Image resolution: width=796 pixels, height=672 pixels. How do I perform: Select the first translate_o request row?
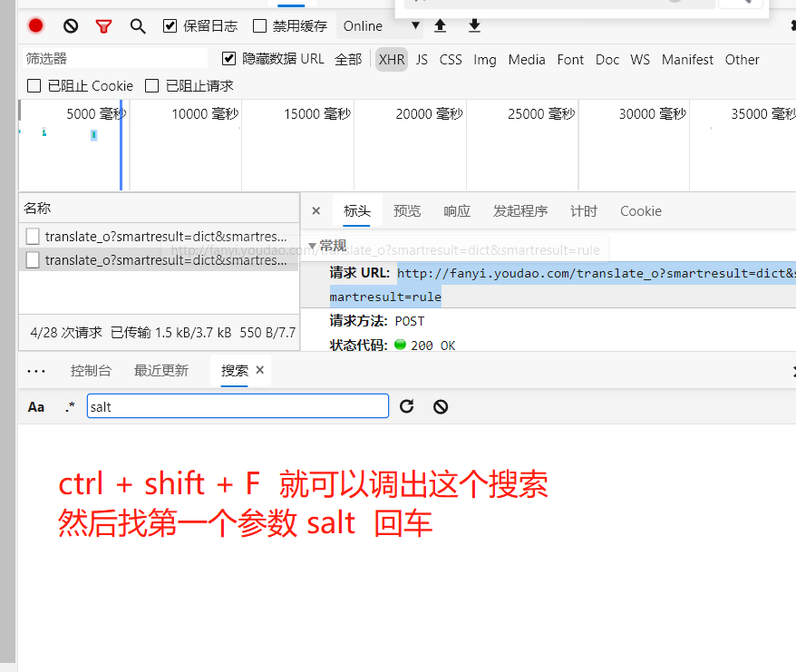pyautogui.click(x=159, y=236)
